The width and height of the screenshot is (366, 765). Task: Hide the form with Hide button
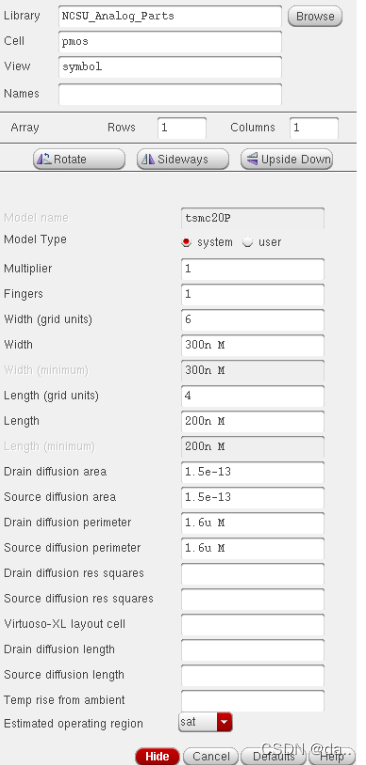point(157,756)
